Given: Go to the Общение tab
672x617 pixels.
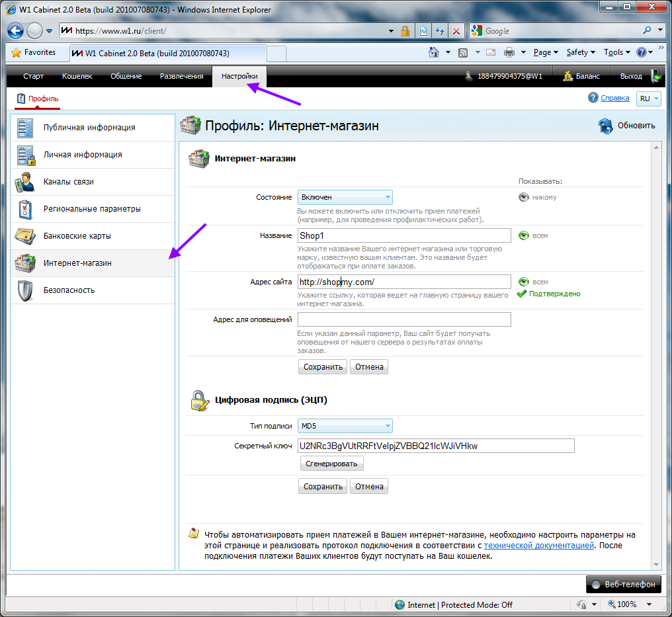Looking at the screenshot, I should pos(126,76).
